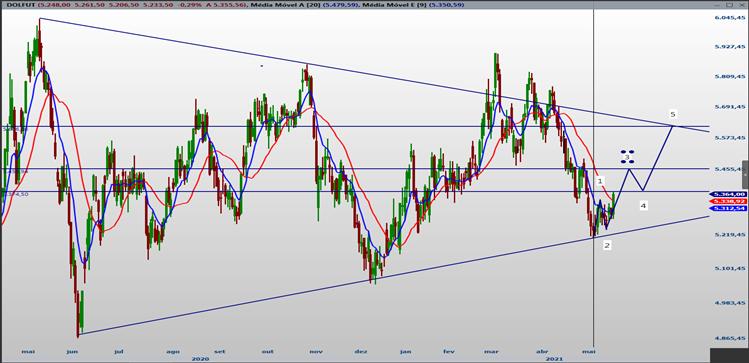Select wave label 2 below trendline

click(607, 246)
